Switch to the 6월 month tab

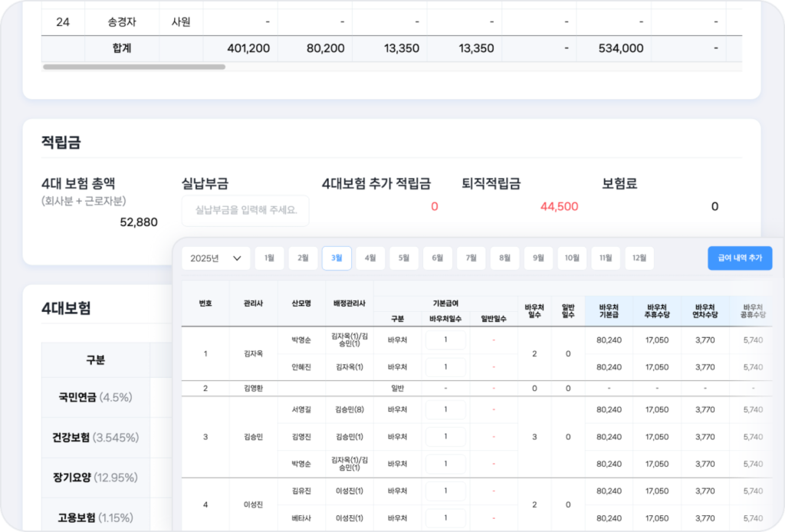pyautogui.click(x=437, y=258)
